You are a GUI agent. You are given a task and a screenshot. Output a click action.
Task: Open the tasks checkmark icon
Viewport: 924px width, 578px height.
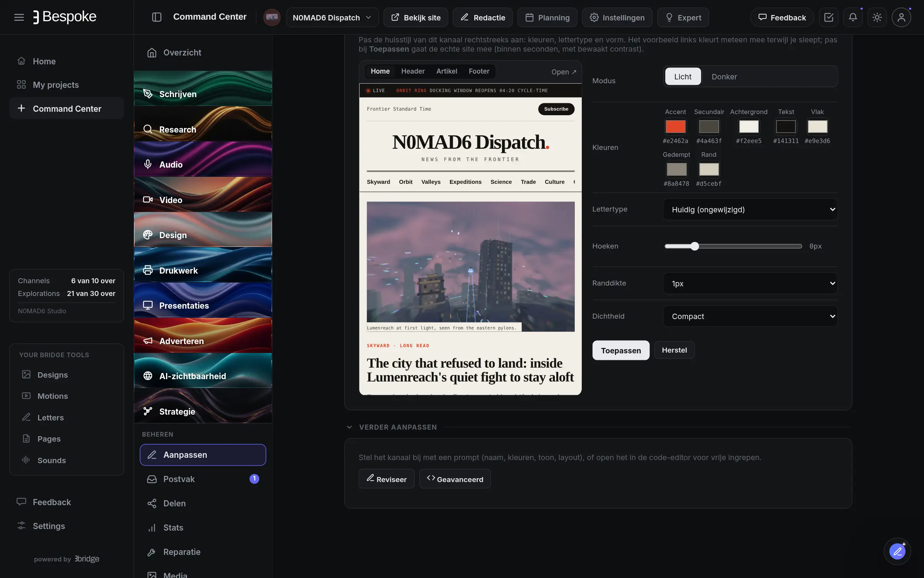click(x=829, y=17)
